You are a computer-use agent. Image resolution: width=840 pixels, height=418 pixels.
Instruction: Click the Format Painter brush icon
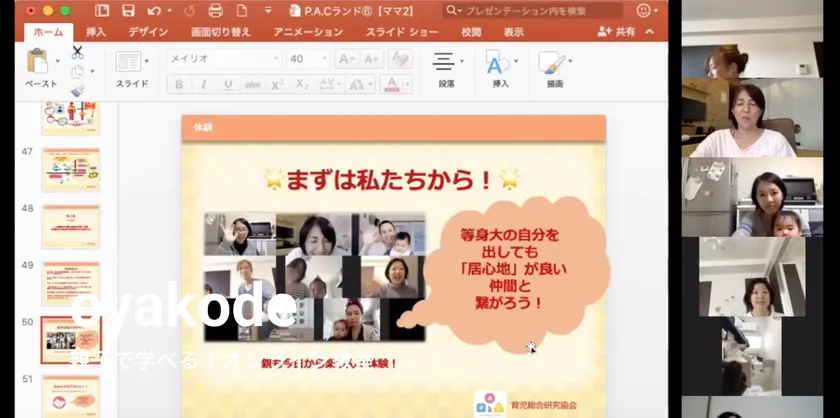pos(77,91)
